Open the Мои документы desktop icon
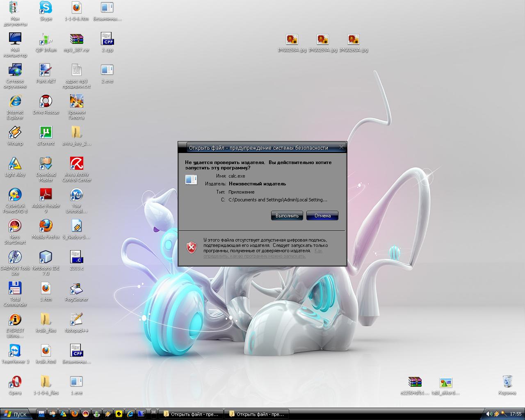The height and width of the screenshot is (420, 525). click(15, 14)
